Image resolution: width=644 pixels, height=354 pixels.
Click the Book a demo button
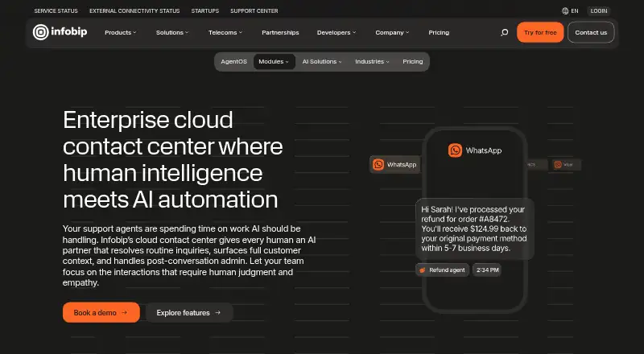click(x=101, y=312)
